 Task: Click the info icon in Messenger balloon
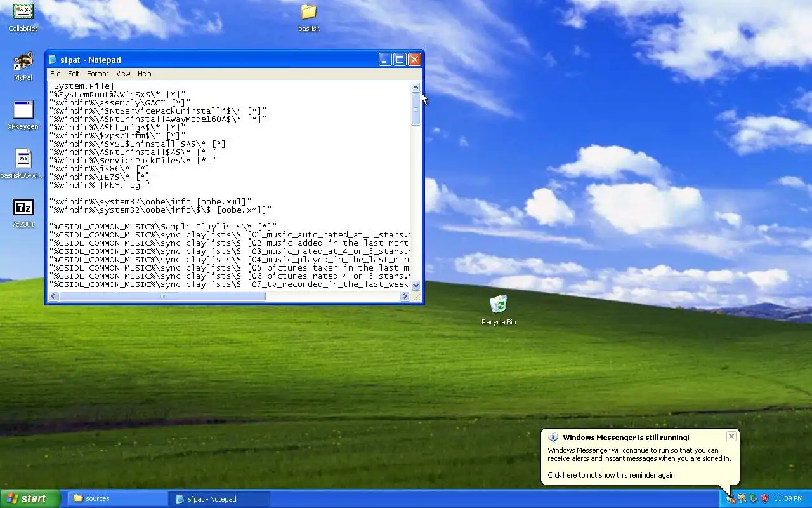[553, 438]
